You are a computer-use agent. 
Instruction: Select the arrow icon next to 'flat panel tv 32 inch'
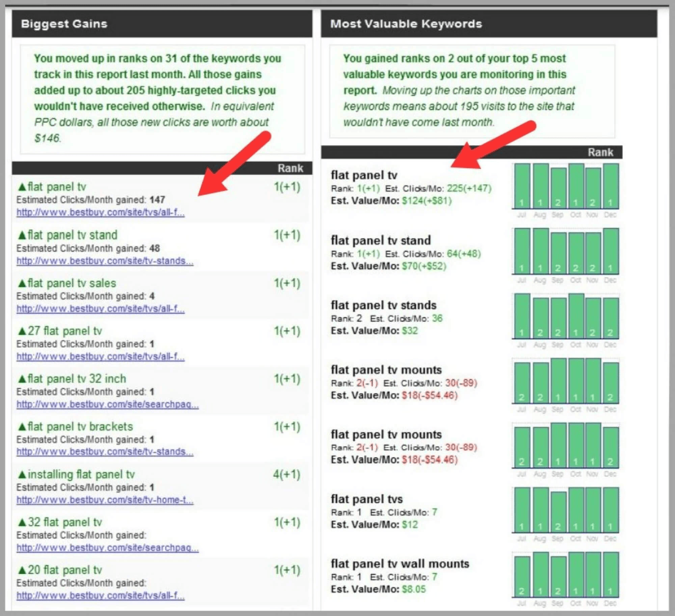coord(22,378)
